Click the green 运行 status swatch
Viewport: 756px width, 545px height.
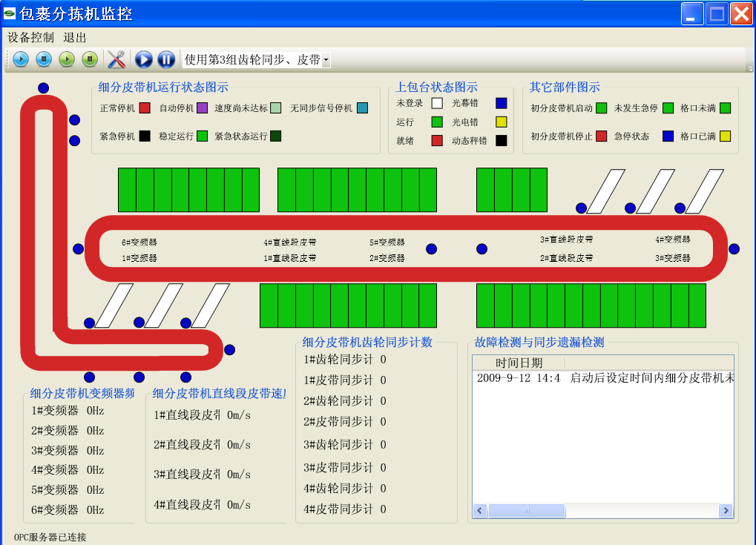tap(437, 122)
